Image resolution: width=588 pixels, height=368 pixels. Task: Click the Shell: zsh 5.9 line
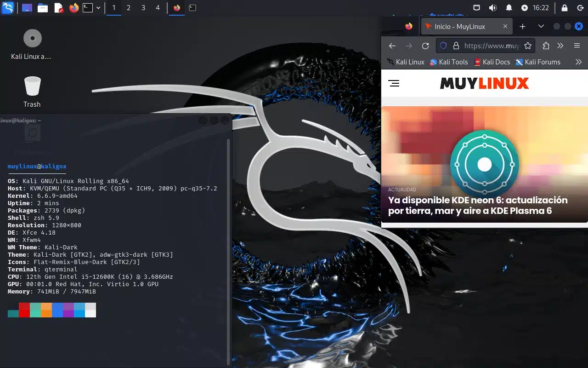tap(34, 218)
